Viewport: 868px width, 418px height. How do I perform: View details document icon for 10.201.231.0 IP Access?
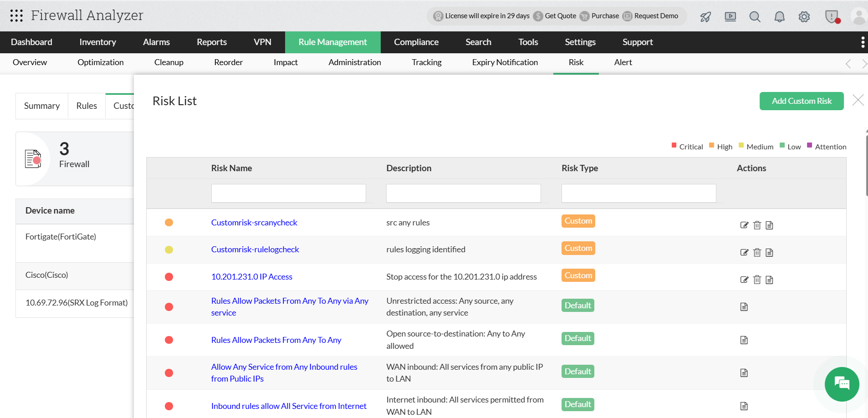pos(769,280)
